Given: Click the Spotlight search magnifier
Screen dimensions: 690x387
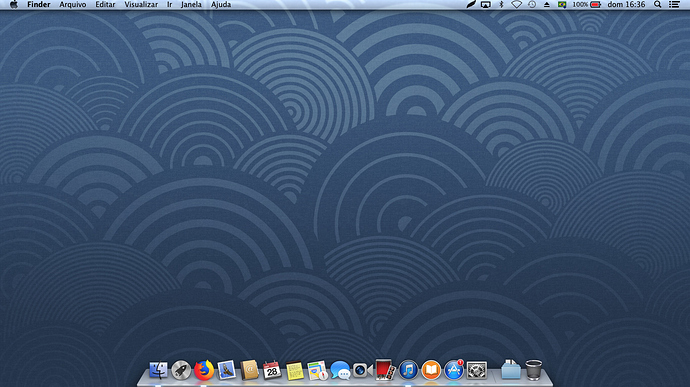Looking at the screenshot, I should click(657, 4).
